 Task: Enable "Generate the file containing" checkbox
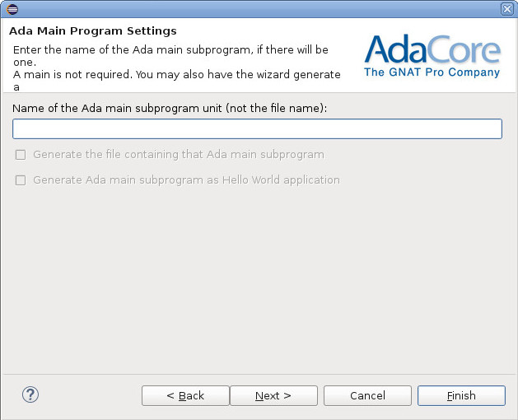[21, 155]
